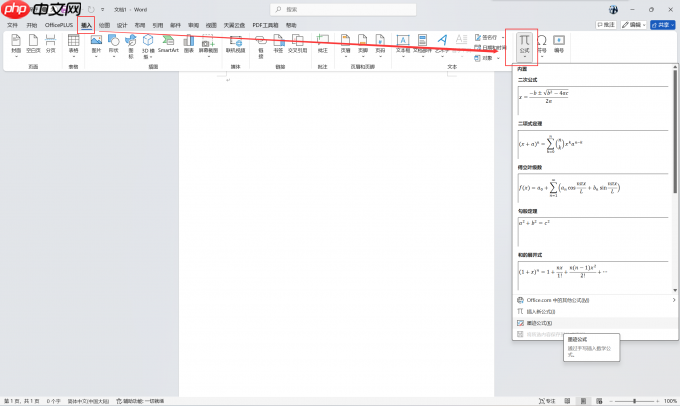
Task: Insert a Blank Page (空白页)
Action: pyautogui.click(x=33, y=45)
